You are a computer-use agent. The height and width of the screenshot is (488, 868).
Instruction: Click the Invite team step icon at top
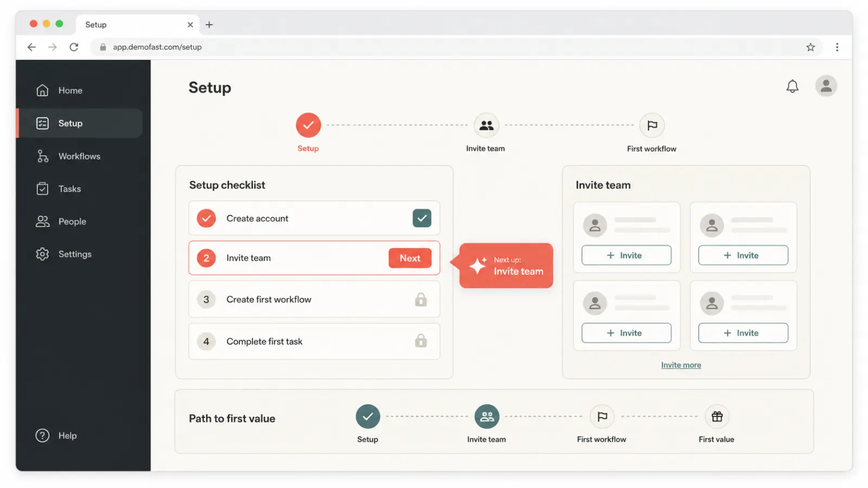point(486,125)
